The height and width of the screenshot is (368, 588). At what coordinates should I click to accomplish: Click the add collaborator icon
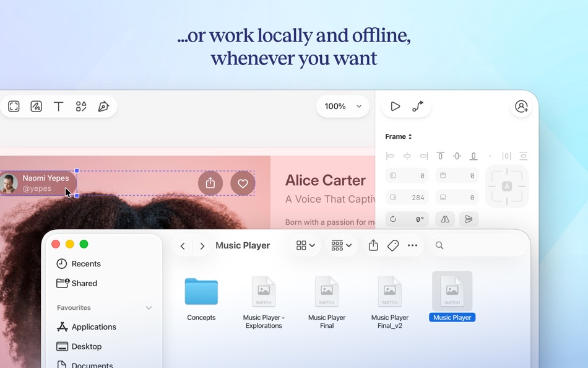click(x=521, y=107)
